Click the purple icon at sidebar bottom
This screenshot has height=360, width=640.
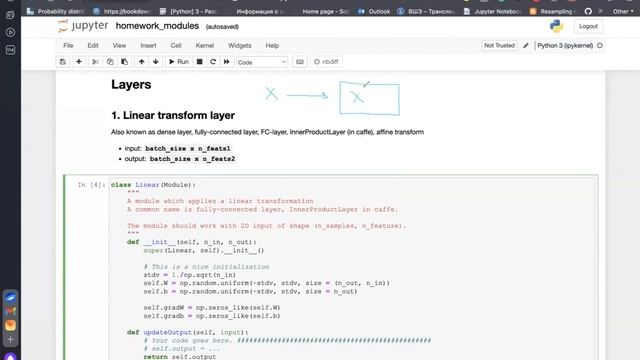[11, 356]
